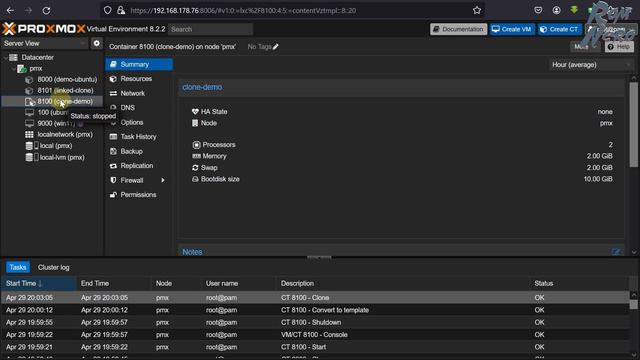The width and height of the screenshot is (640, 360).
Task: Open the Summary tab
Action: (139, 64)
